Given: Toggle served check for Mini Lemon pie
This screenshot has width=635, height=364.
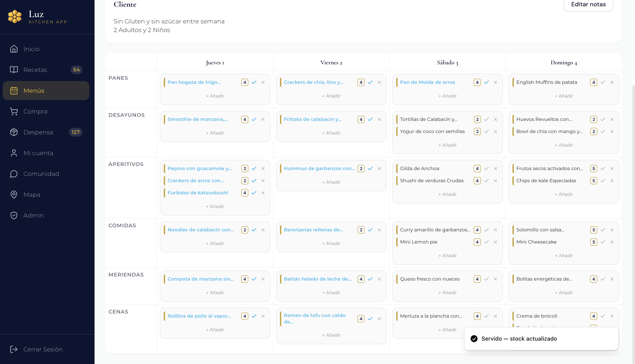Looking at the screenshot, I should (486, 242).
